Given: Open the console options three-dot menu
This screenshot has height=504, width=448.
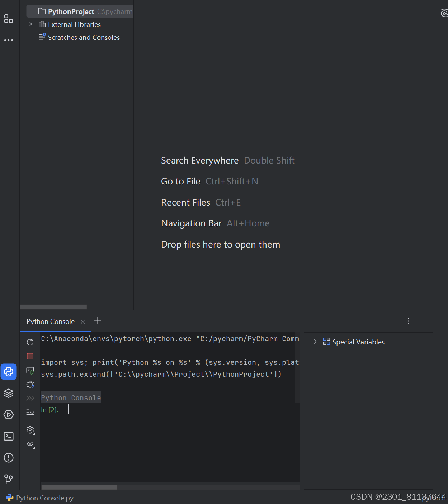Looking at the screenshot, I should 408,321.
